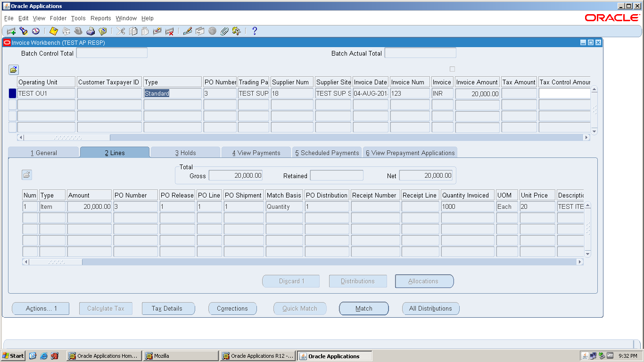Click the Tax Control Amount field in first row
The image size is (644, 362).
coord(564,93)
